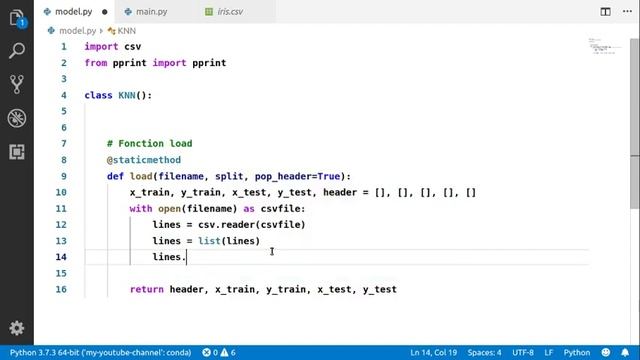Click the feedback smiley icon

606,352
